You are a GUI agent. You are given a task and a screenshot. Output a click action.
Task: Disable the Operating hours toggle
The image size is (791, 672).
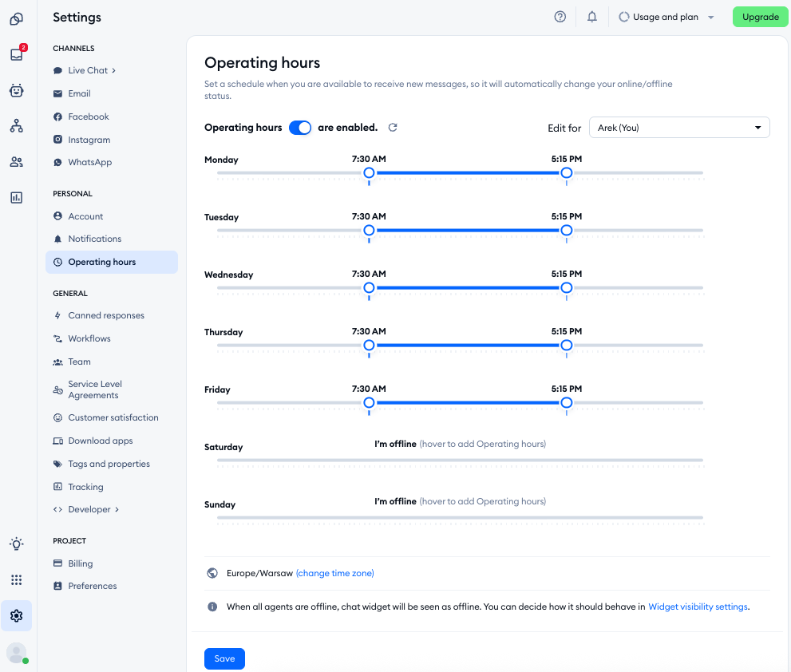300,128
